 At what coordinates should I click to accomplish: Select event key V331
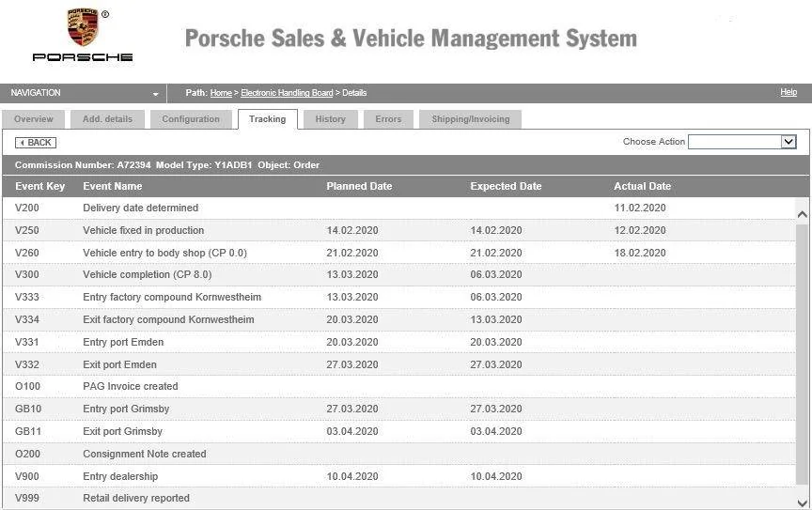tap(27, 342)
